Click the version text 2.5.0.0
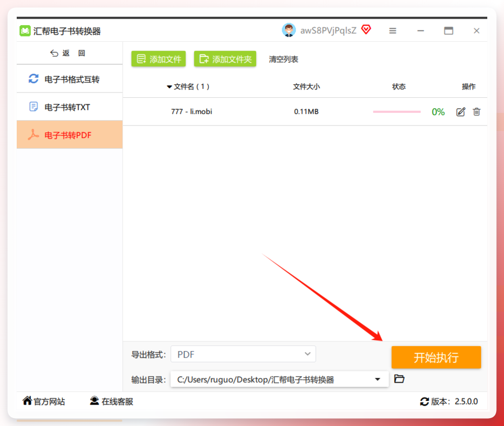The image size is (504, 426). [466, 401]
